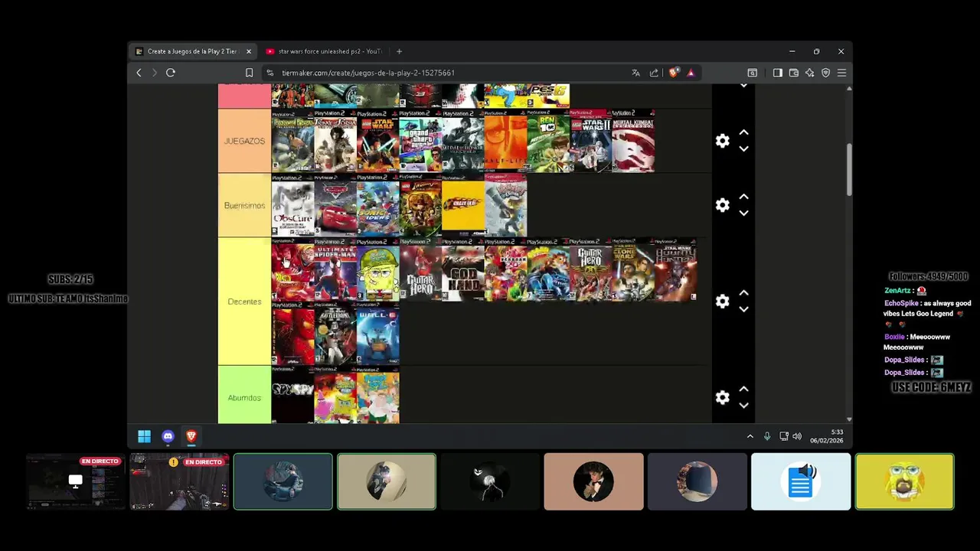Click the tiermaker.com address bar URL
The width and height of the screenshot is (980, 551).
[368, 73]
